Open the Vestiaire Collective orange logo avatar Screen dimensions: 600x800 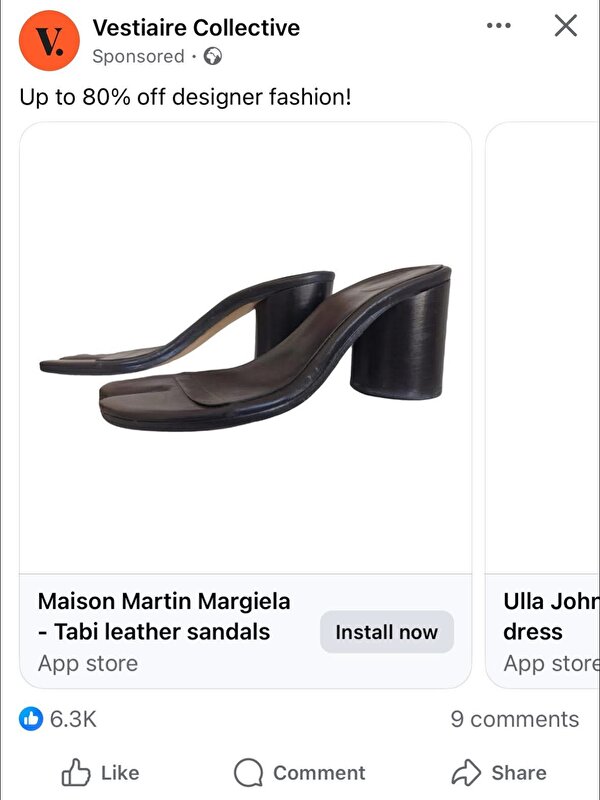coord(49,41)
